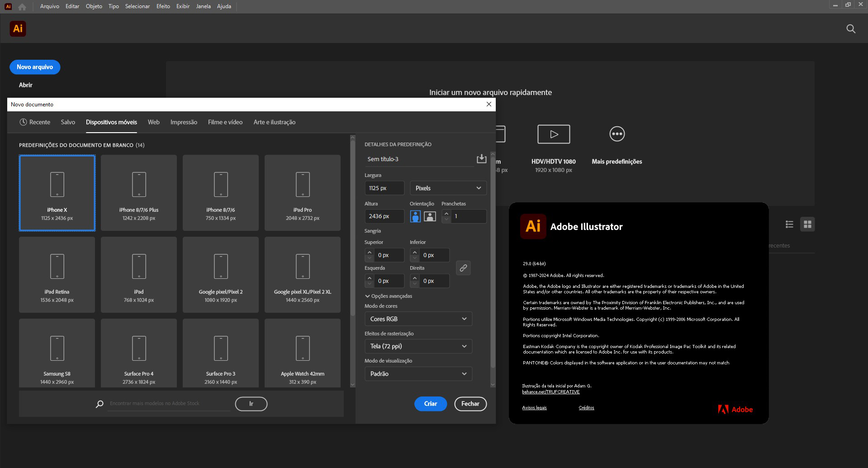Viewport: 868px width, 468px height.
Task: Click the Ir button
Action: tap(251, 404)
